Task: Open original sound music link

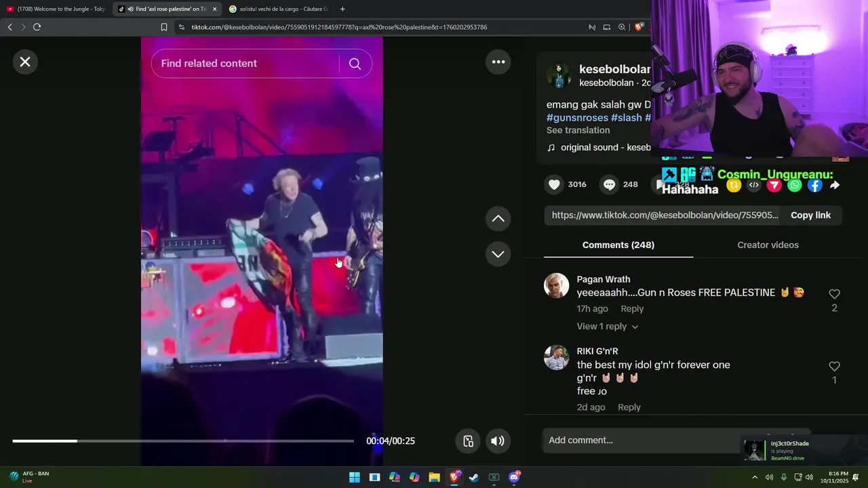Action: [x=599, y=148]
